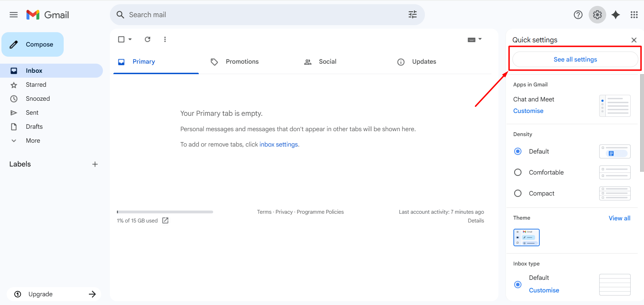
Task: Open the Privacy link
Action: (x=284, y=212)
